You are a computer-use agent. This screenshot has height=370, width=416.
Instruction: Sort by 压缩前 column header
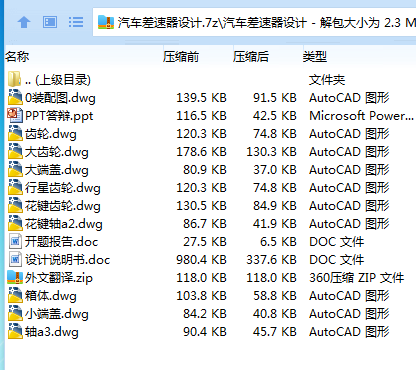(x=181, y=57)
